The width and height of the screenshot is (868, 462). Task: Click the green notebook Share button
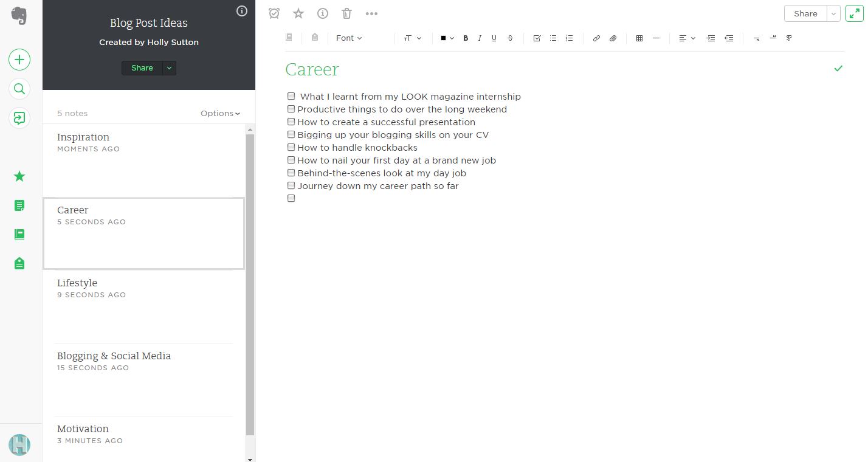pos(142,68)
